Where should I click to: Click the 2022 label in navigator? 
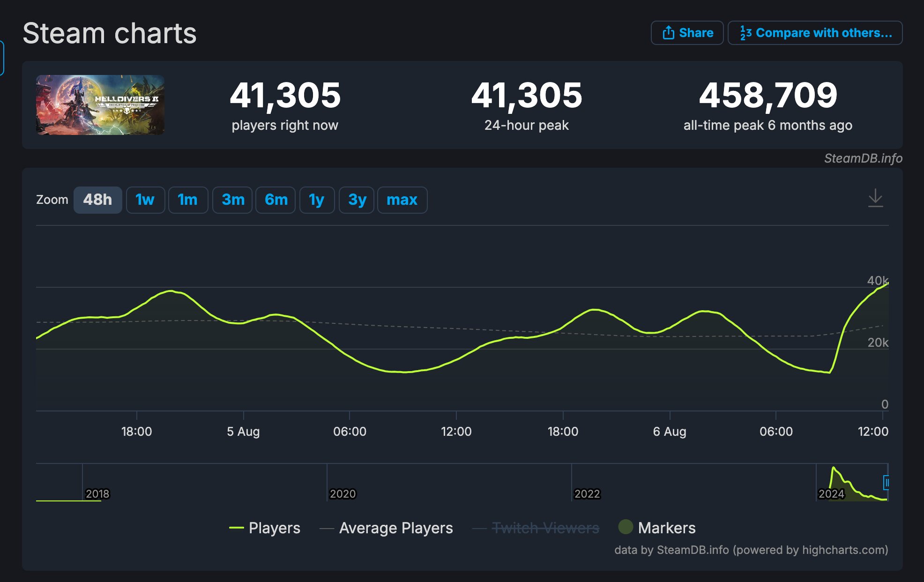point(587,494)
